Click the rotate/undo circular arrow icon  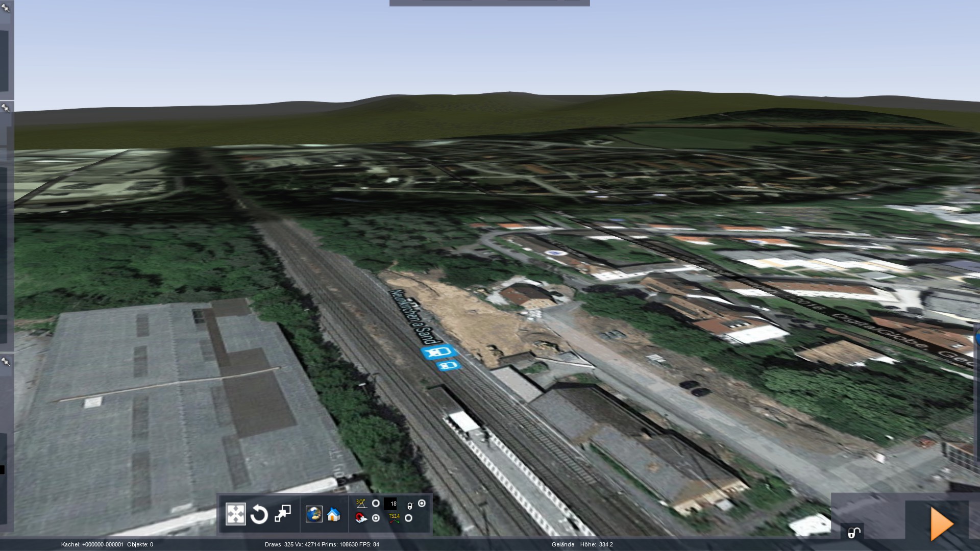click(259, 514)
